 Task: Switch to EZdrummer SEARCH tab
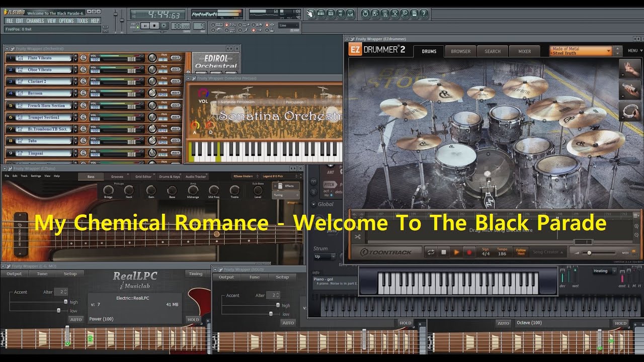[493, 51]
